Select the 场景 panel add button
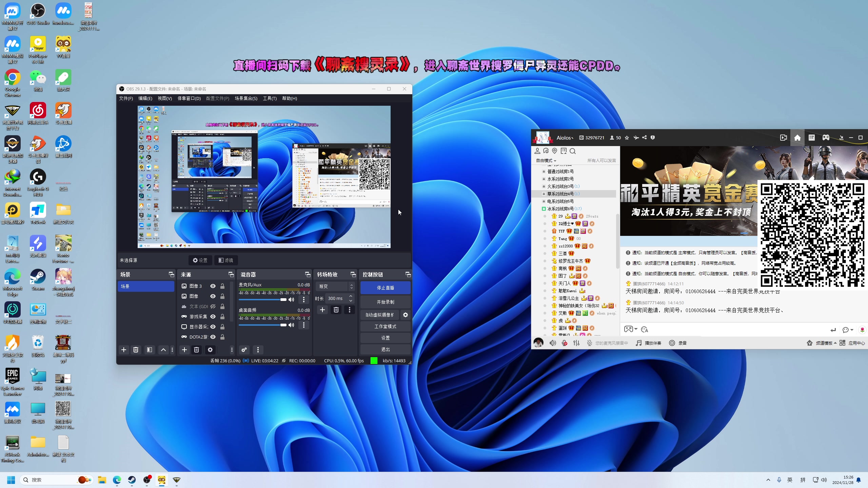 pos(123,350)
